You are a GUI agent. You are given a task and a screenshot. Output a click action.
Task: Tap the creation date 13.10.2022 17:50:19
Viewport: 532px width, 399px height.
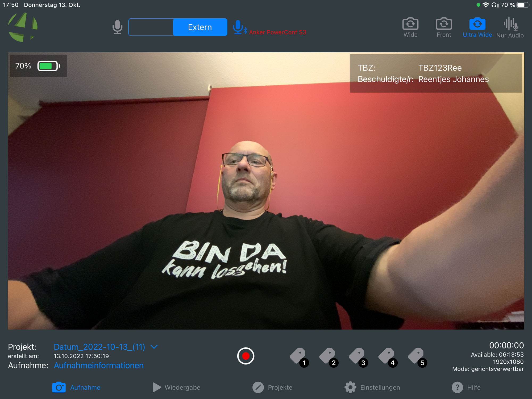pyautogui.click(x=81, y=356)
